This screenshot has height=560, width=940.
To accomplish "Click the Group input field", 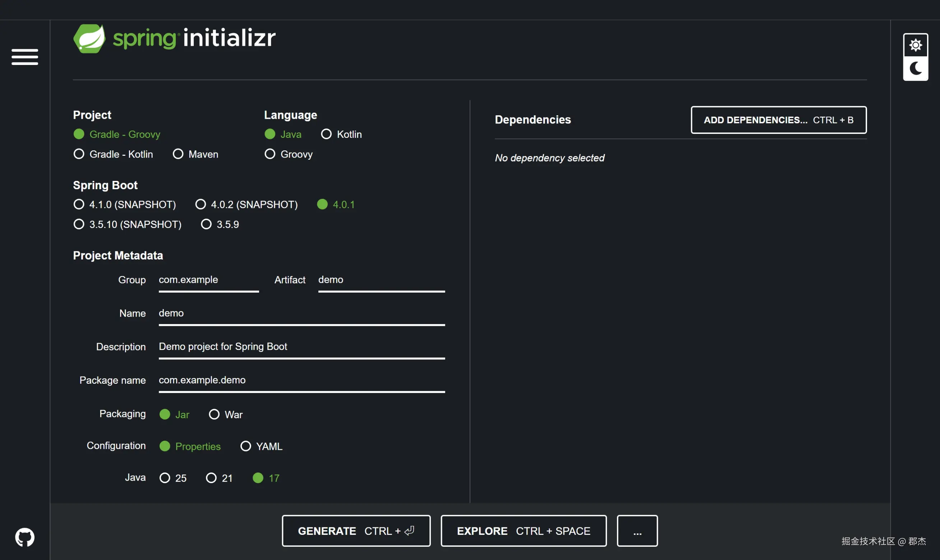I will point(208,280).
